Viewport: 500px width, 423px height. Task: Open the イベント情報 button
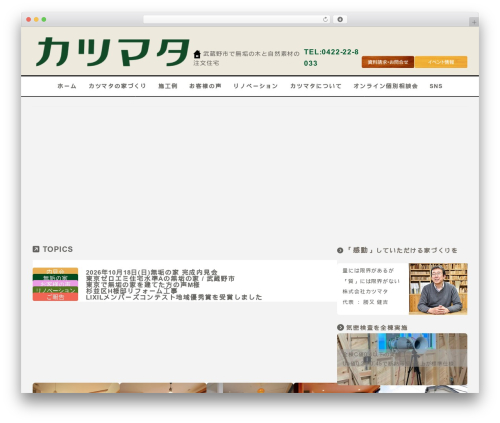pos(441,62)
